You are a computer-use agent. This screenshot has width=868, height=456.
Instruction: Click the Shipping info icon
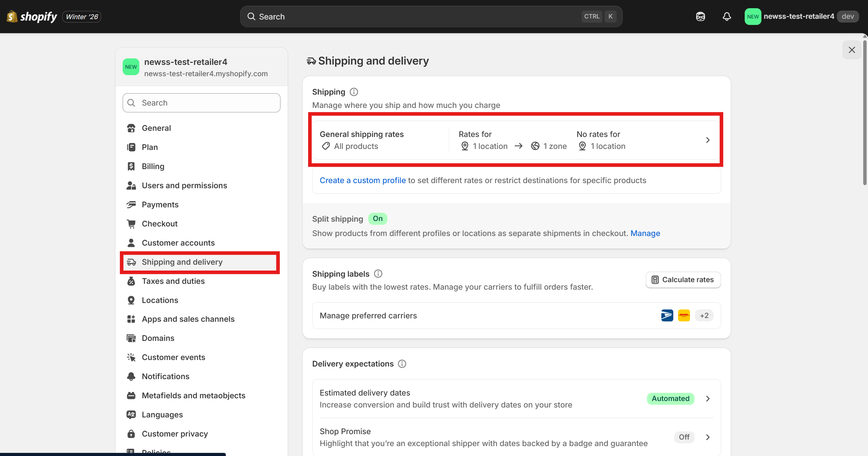pos(354,92)
